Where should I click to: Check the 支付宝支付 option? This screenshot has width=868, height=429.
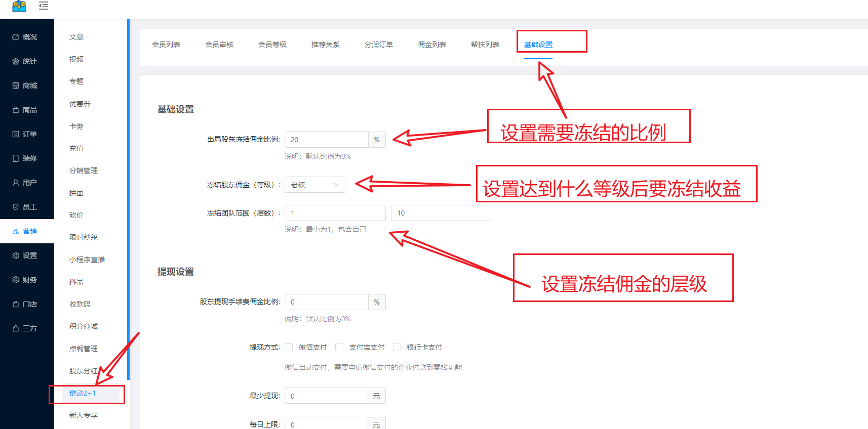[x=339, y=347]
